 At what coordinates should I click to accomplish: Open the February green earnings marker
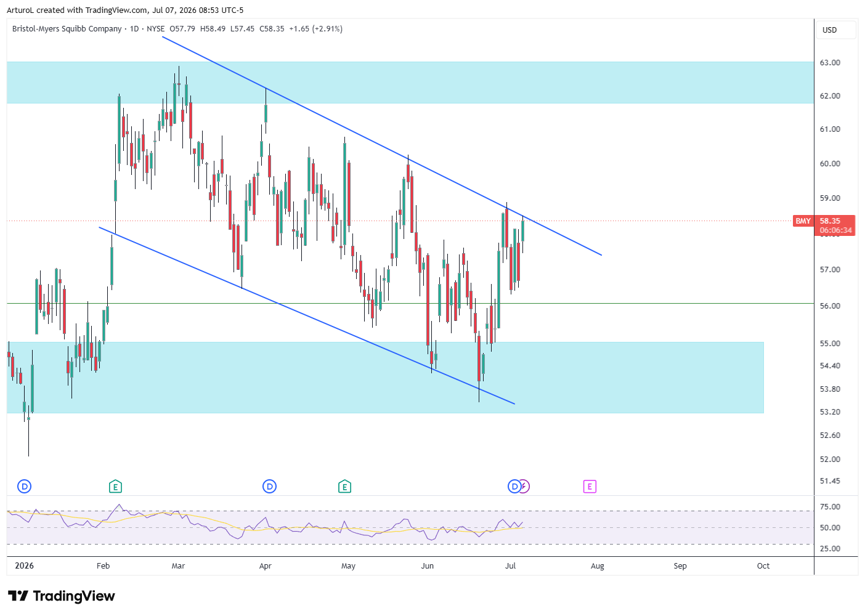(115, 487)
